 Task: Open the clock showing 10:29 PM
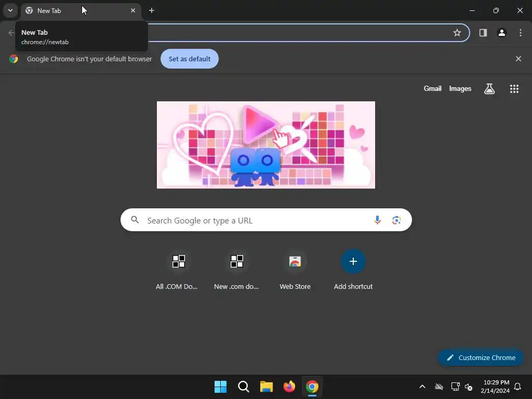click(495, 387)
